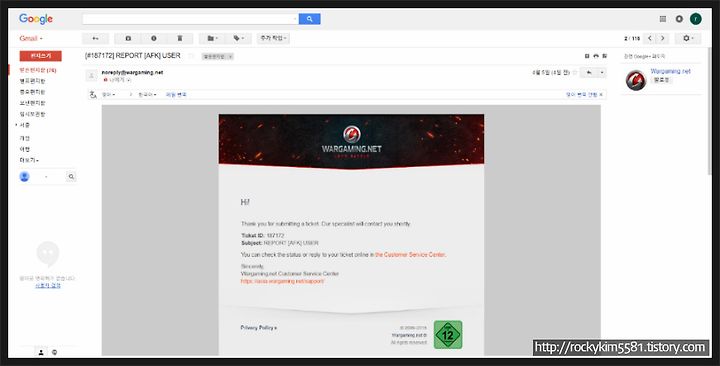
Task: Click the Google logo
Action: coord(36,19)
